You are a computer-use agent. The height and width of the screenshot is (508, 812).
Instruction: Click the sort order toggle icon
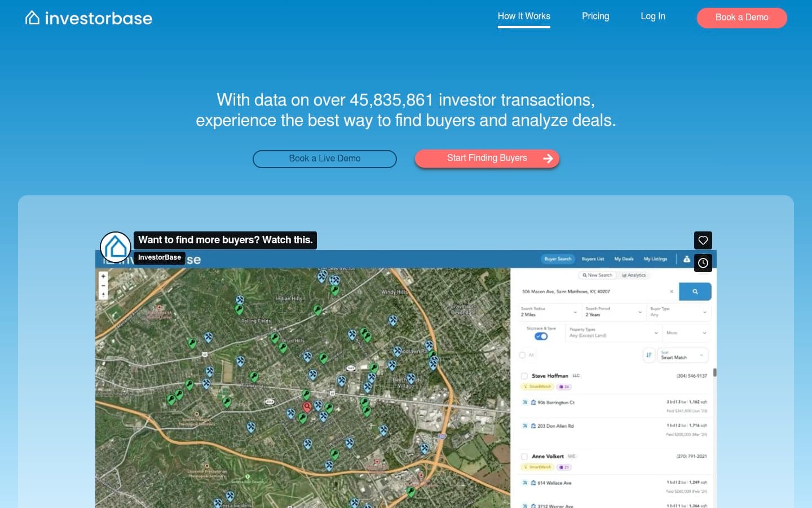point(648,355)
